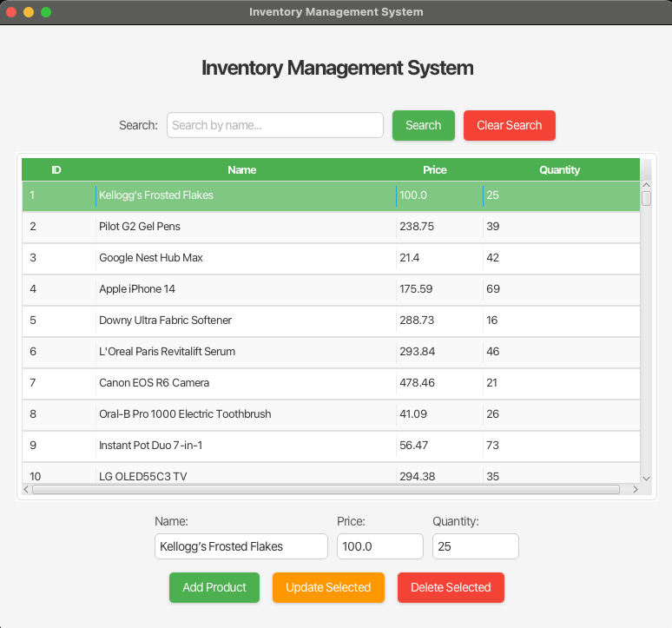Sort by the Quantity column header

click(560, 169)
